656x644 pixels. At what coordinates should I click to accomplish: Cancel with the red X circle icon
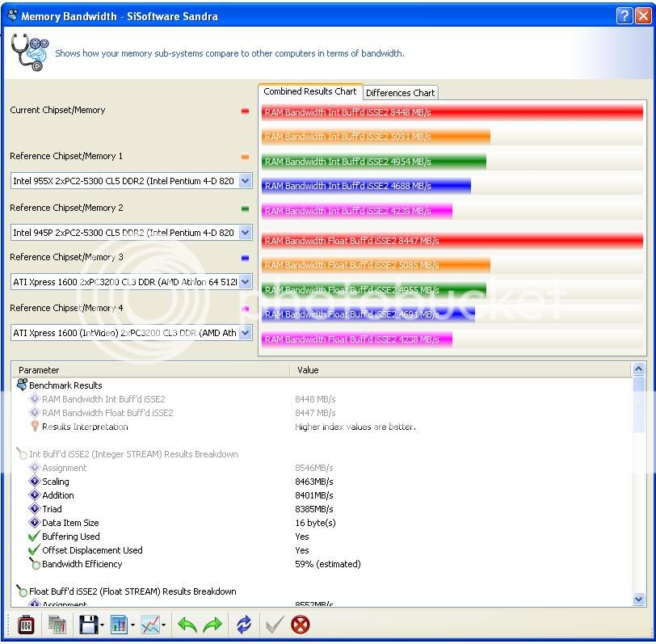click(301, 625)
